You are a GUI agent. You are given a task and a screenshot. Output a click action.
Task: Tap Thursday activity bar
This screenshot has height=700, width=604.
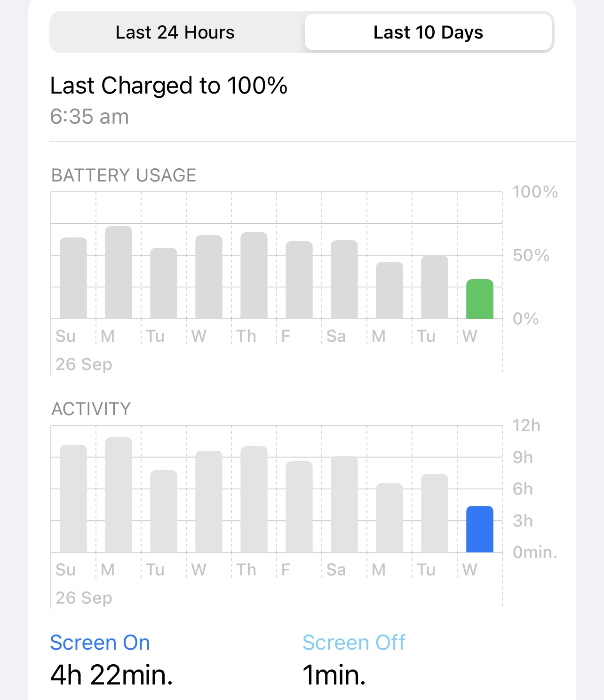[x=254, y=499]
